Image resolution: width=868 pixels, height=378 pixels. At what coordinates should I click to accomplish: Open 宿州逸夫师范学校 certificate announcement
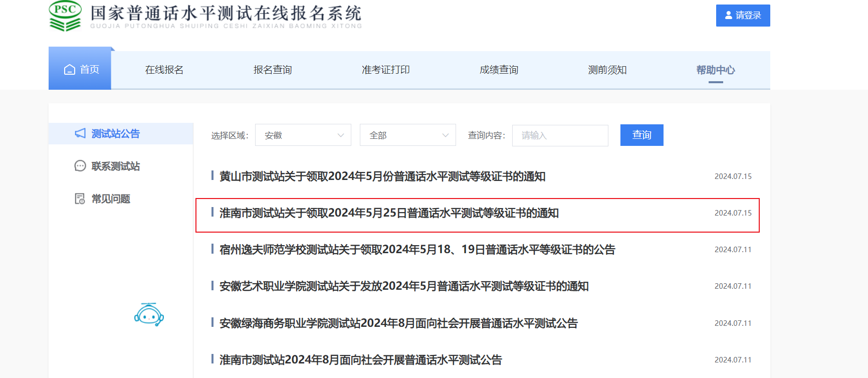tap(417, 250)
